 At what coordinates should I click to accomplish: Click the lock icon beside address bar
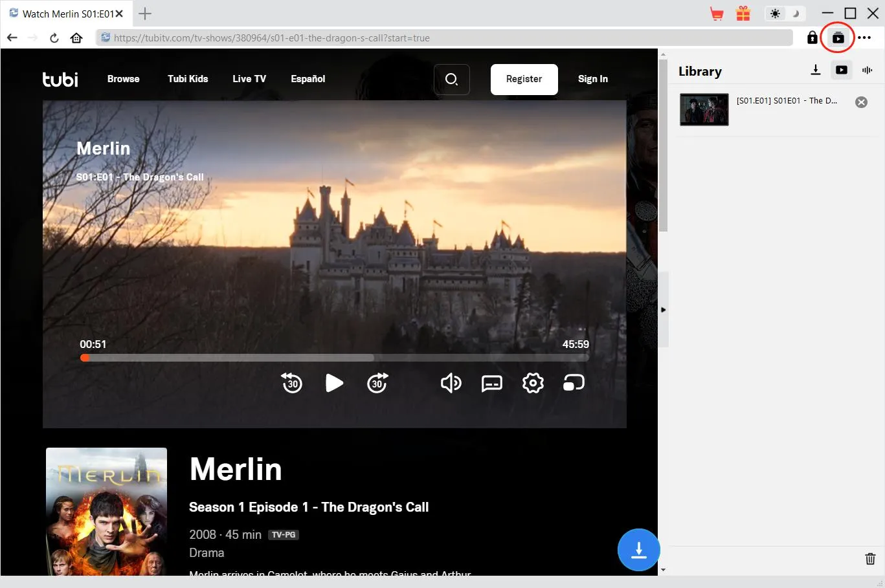[812, 38]
